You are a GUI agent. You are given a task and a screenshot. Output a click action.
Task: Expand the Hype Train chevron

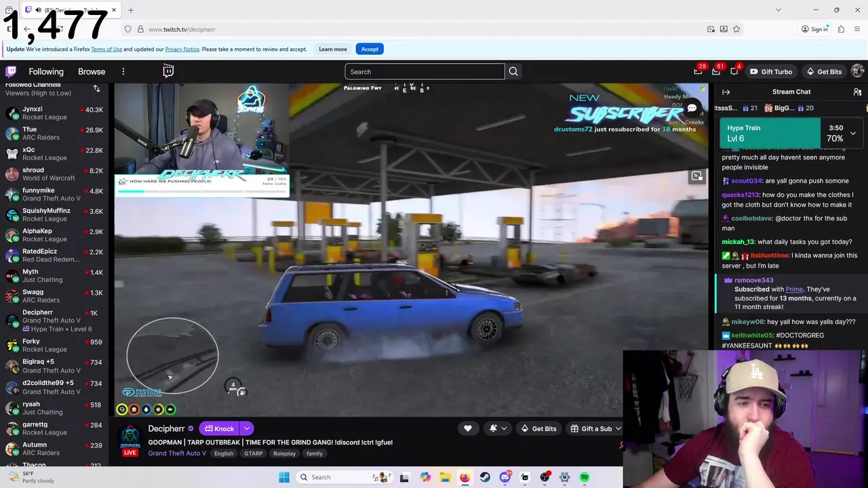point(853,133)
